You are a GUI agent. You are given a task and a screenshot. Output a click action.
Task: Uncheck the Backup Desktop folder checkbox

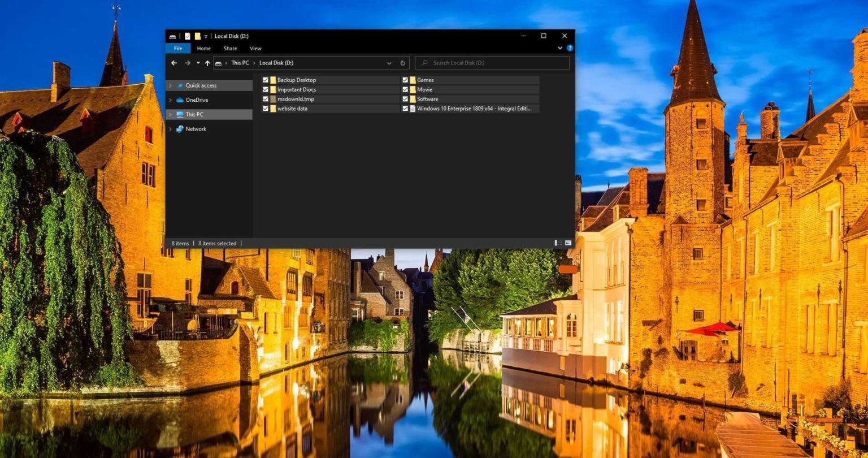(x=266, y=80)
